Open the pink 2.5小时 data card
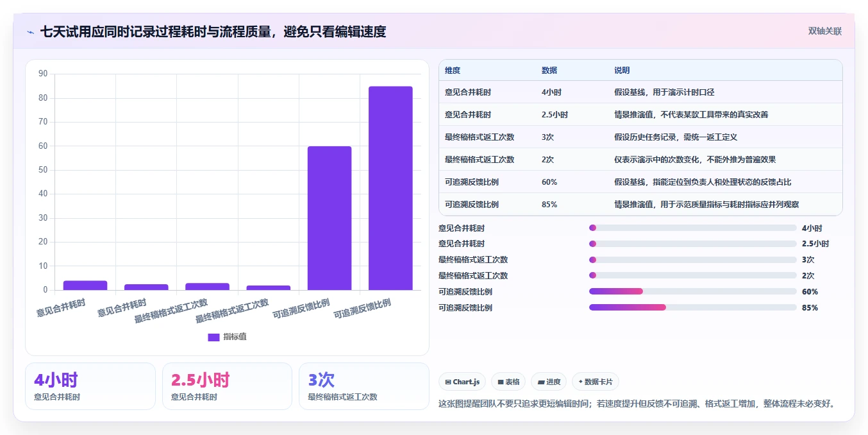This screenshot has height=435, width=868. (227, 386)
